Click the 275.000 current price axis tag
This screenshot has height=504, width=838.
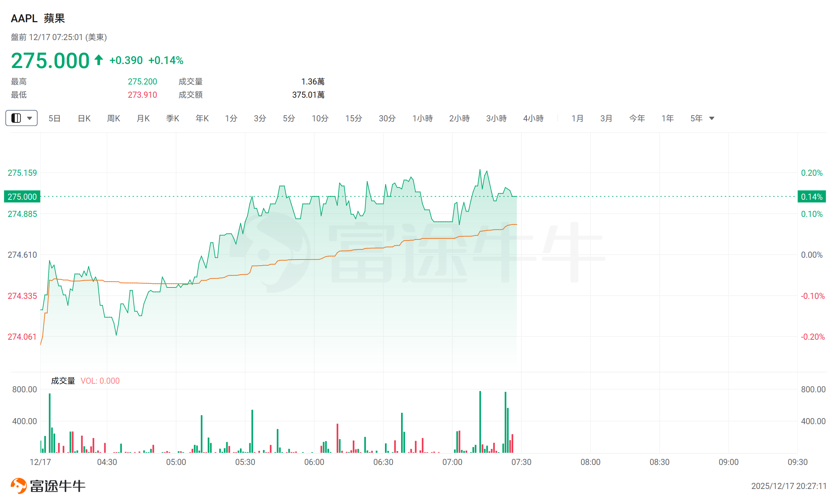22,197
